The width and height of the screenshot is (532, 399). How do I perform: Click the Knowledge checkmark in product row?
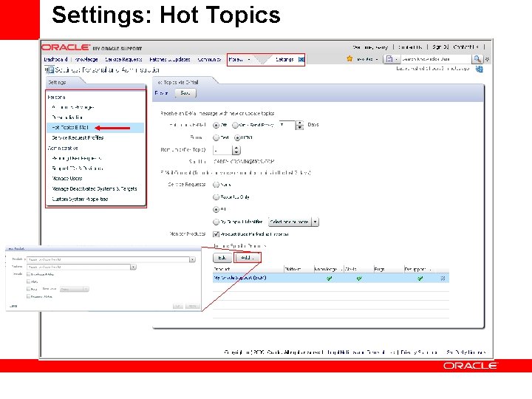tap(329, 279)
